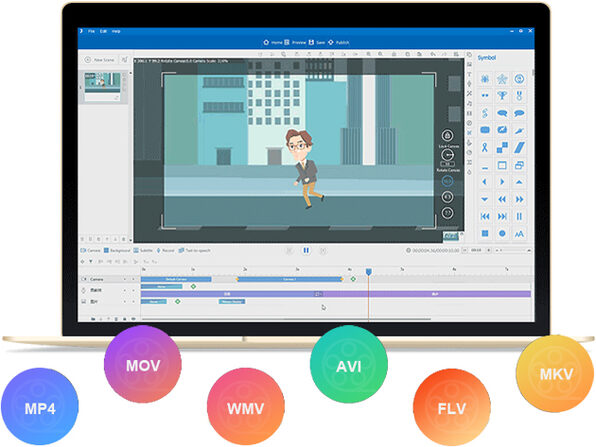This screenshot has height=447, width=596.
Task: Open the File menu
Action: 91,31
